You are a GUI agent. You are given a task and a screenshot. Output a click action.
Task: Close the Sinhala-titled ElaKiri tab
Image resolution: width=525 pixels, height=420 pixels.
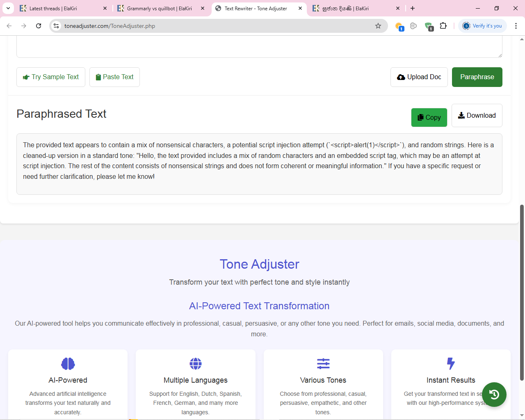pos(398,8)
